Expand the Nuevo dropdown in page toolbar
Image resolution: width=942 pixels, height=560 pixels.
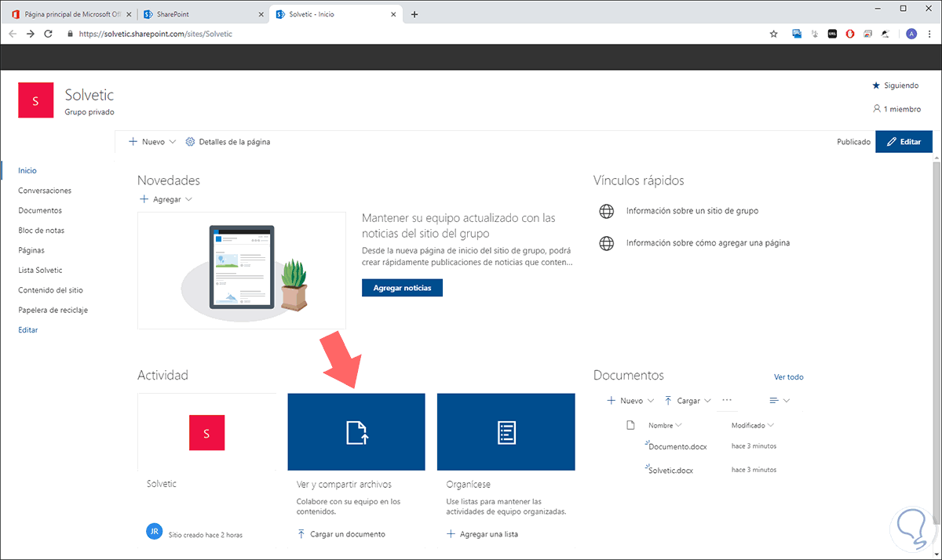173,142
